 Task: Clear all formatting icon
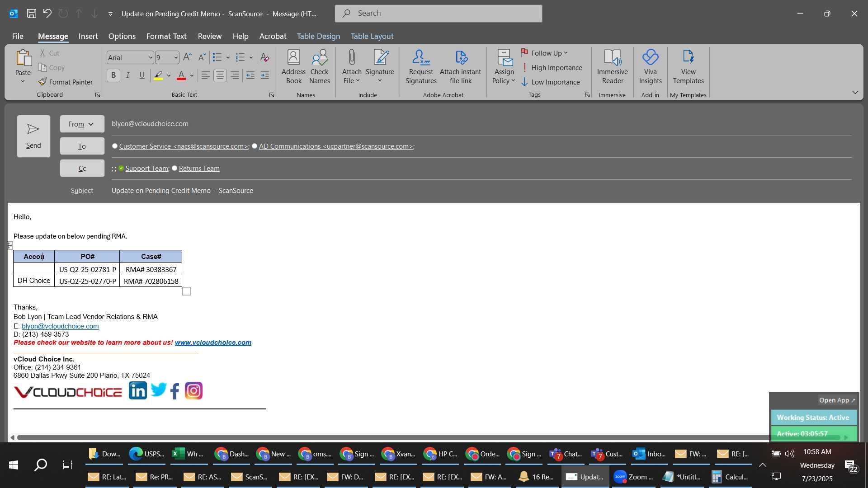pyautogui.click(x=265, y=57)
